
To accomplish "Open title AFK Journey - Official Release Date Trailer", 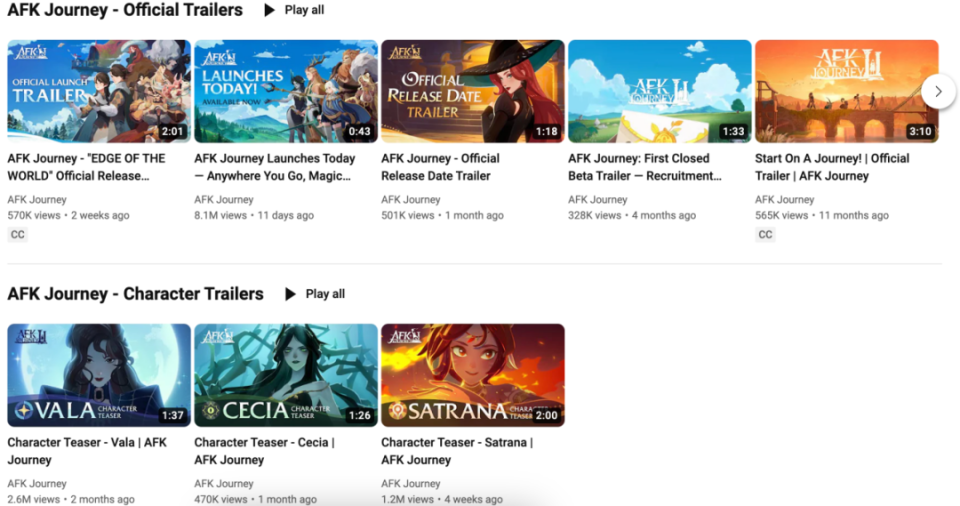I will [x=440, y=167].
